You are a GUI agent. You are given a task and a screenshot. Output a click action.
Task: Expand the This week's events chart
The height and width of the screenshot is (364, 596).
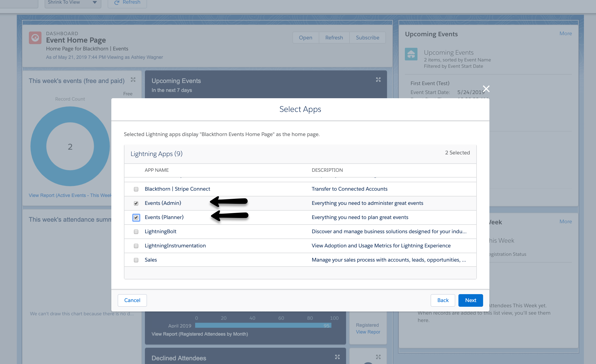133,80
